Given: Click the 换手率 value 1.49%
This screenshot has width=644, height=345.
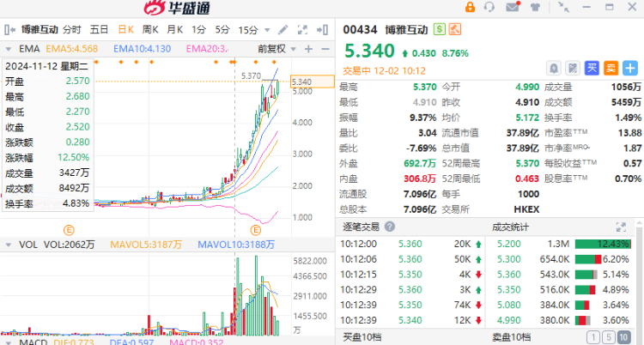Looking at the screenshot, I should [x=629, y=118].
